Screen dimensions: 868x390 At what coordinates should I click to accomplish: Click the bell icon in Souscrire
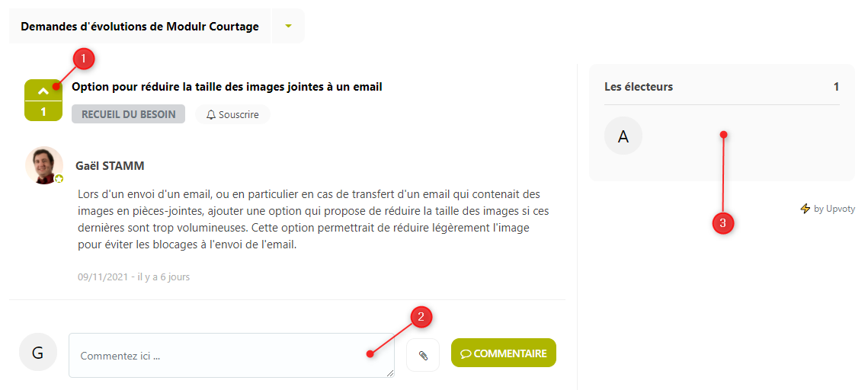(x=211, y=115)
